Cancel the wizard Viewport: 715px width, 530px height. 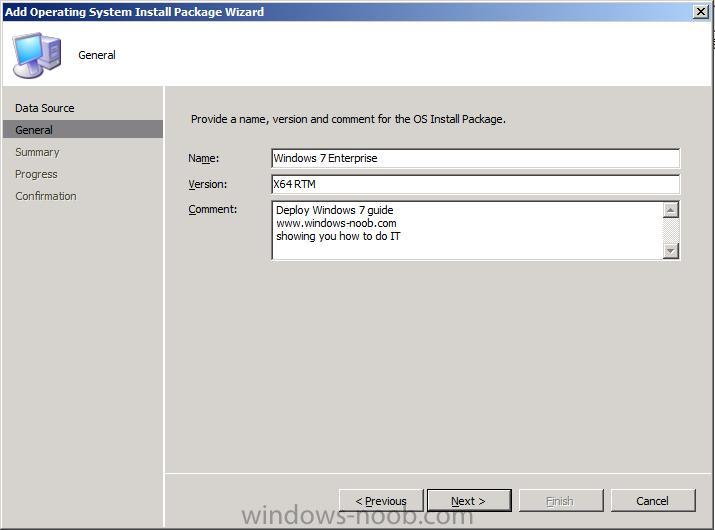(x=653, y=501)
